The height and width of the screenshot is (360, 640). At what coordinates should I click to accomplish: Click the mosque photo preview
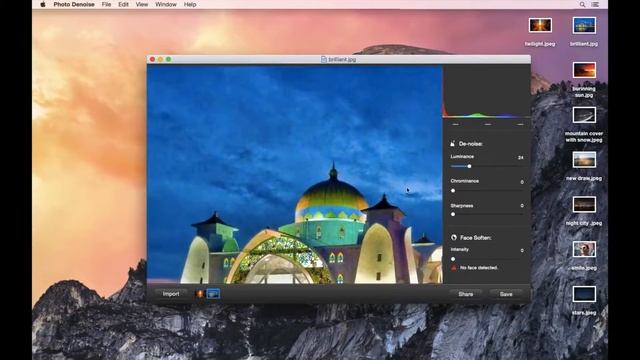click(x=295, y=175)
